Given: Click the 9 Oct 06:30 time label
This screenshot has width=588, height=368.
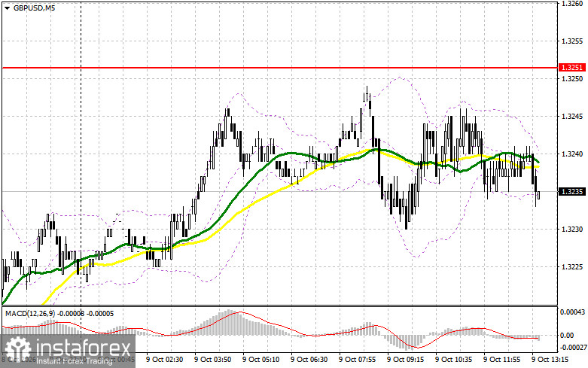Looking at the screenshot, I should (x=309, y=360).
